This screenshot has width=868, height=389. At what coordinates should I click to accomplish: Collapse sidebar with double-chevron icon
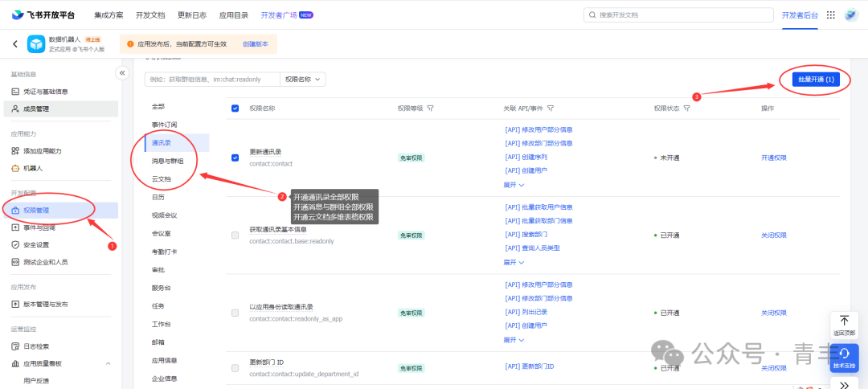[x=122, y=72]
